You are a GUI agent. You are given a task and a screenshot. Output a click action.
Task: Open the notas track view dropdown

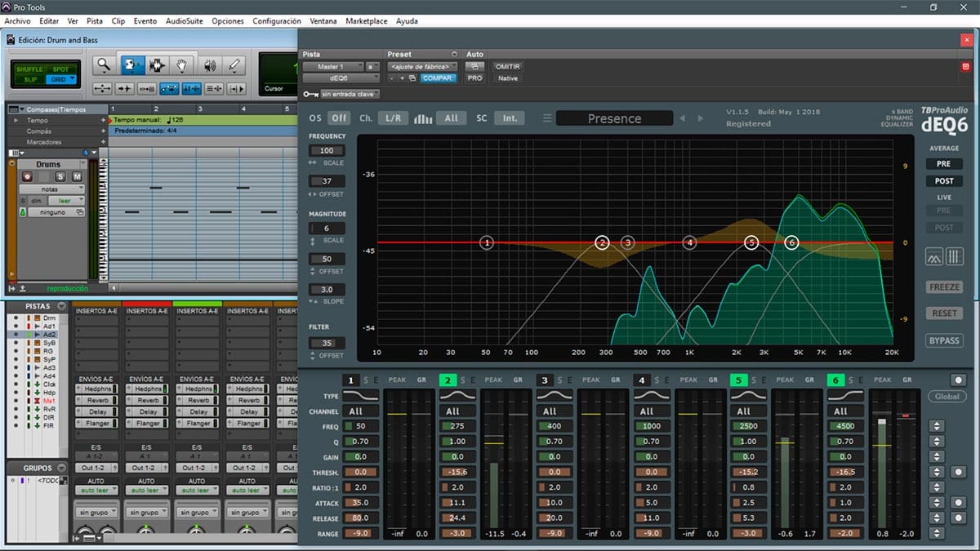click(53, 189)
